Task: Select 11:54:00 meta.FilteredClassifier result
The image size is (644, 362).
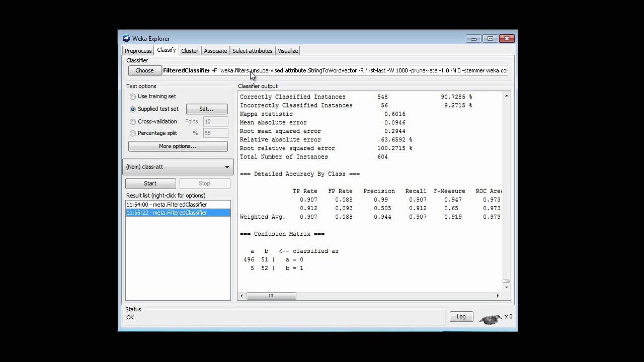Action: pos(178,205)
